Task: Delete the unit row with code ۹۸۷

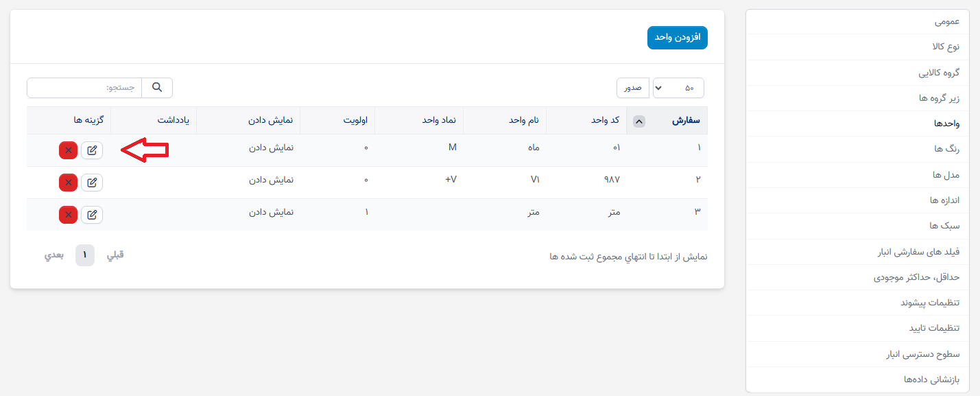Action: [x=68, y=183]
